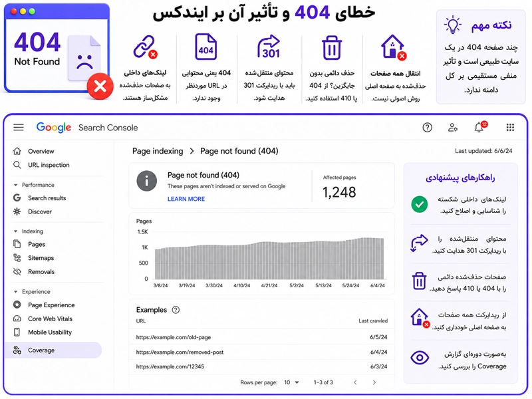Open the users and permissions icon

pos(453,128)
